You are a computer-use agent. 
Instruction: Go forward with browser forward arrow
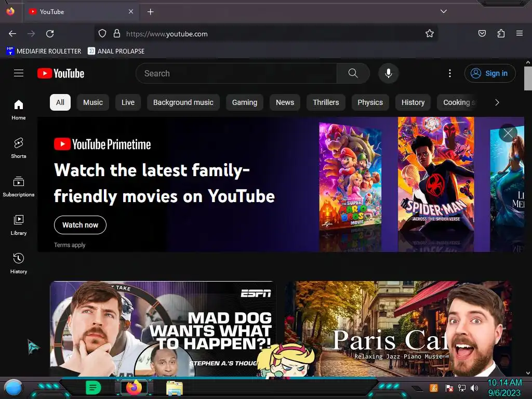point(31,34)
